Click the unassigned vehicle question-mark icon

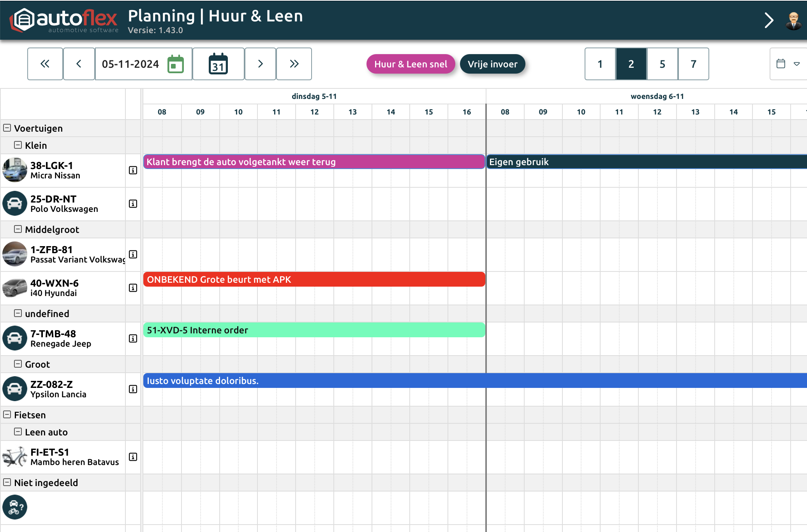pyautogui.click(x=15, y=507)
